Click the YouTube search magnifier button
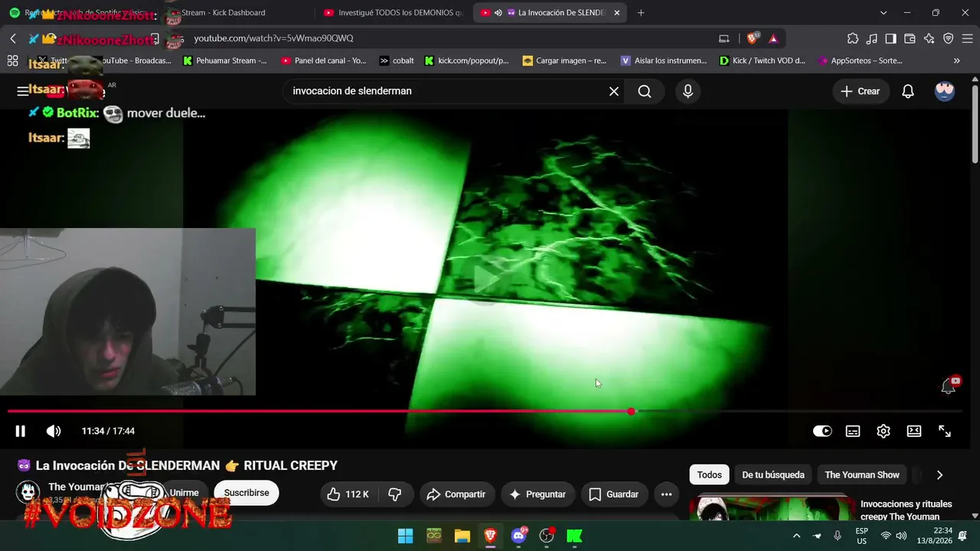Image resolution: width=980 pixels, height=551 pixels. tap(645, 91)
